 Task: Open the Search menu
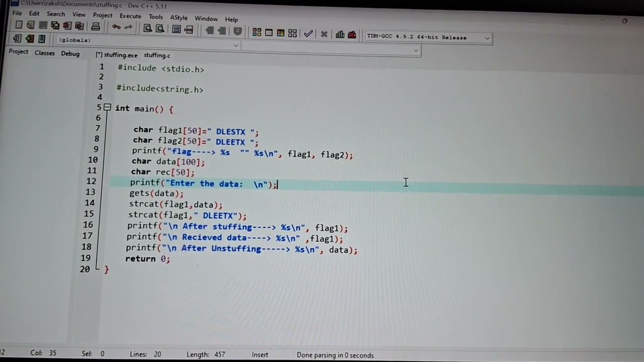56,14
